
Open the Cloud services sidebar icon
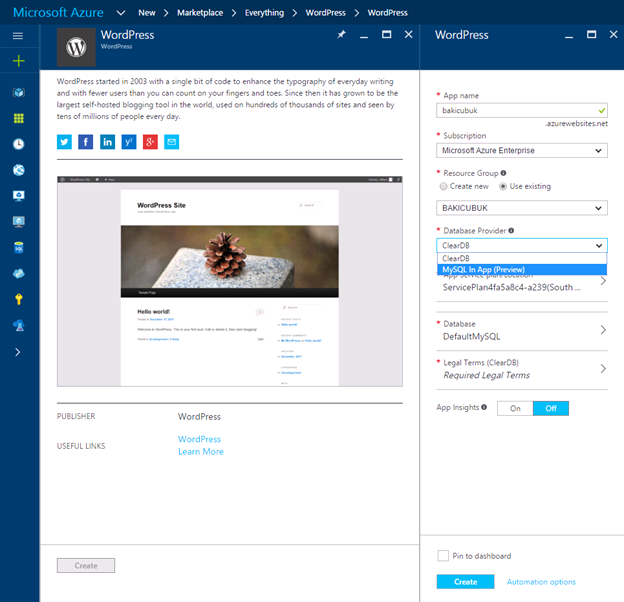tap(18, 273)
